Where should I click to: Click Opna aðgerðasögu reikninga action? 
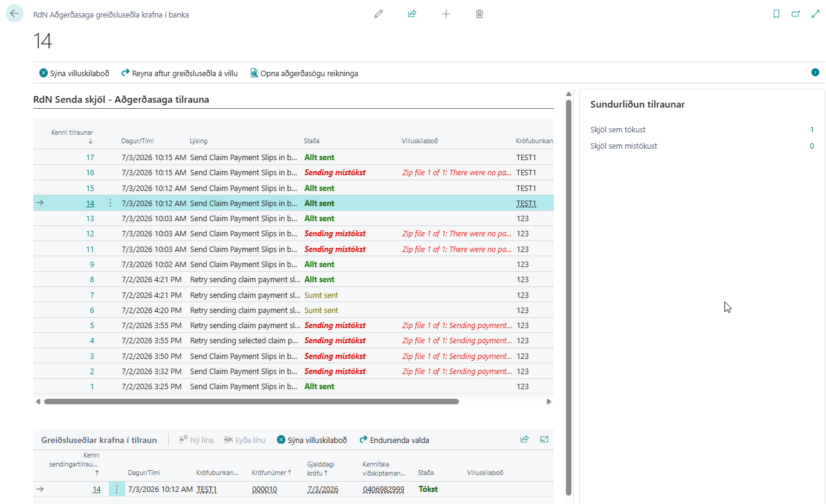(x=304, y=73)
